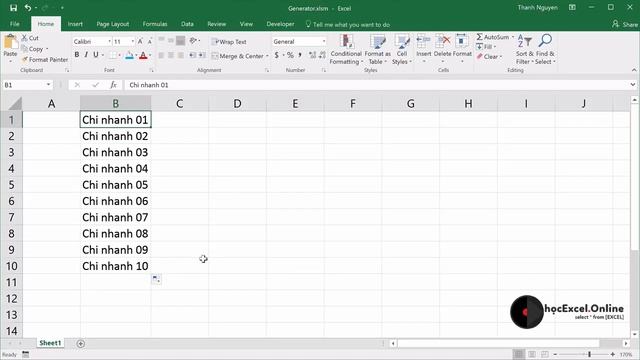Screen dimensions: 640x360
Task: Select cell Chi nhanh 05
Action: click(116, 185)
